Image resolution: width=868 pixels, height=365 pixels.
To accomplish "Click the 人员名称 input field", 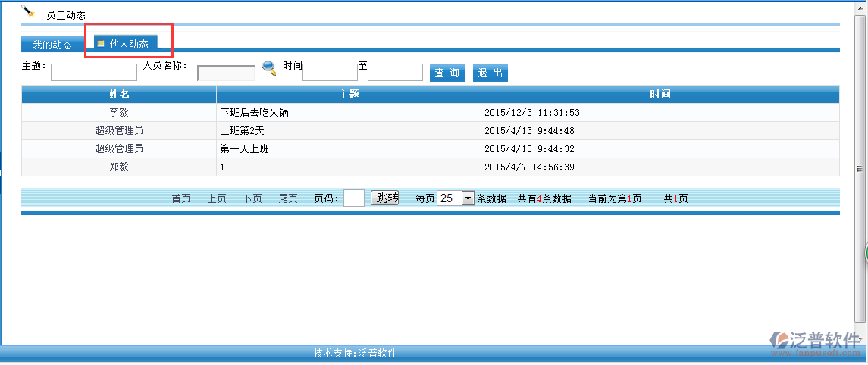I will (x=226, y=73).
